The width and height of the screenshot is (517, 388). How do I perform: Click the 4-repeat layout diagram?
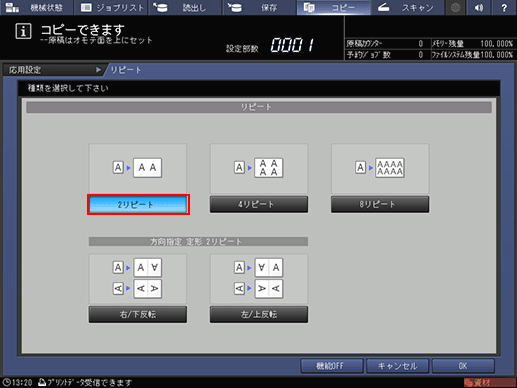[259, 168]
